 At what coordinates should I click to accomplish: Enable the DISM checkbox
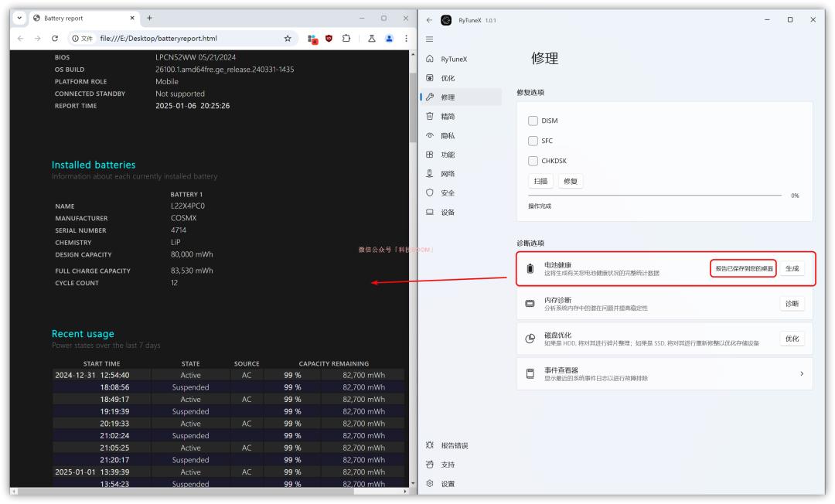[x=533, y=120]
